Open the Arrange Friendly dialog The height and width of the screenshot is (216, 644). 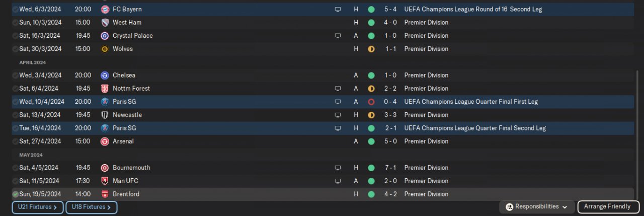pos(607,207)
